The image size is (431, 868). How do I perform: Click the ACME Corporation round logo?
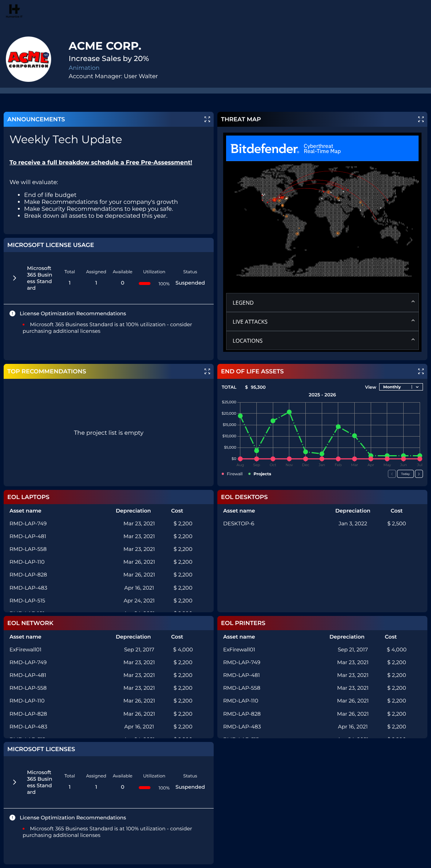coord(28,59)
